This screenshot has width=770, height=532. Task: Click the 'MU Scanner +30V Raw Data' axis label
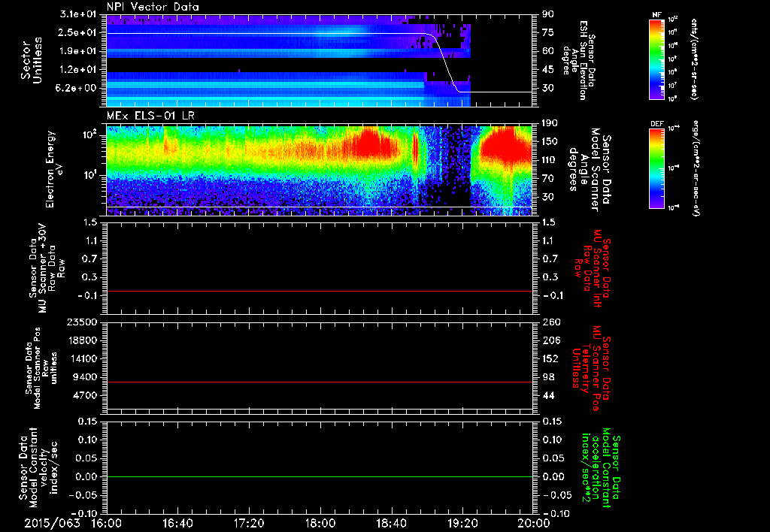click(x=47, y=268)
